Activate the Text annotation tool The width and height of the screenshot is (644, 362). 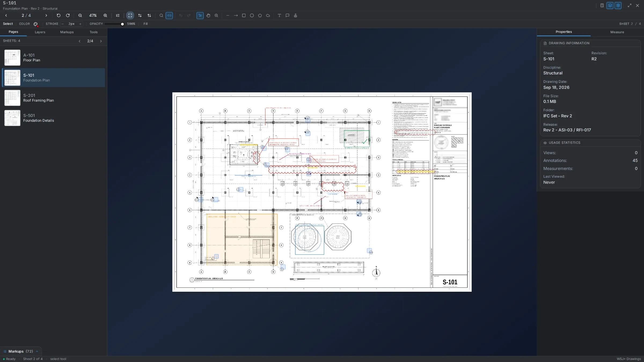(x=279, y=16)
